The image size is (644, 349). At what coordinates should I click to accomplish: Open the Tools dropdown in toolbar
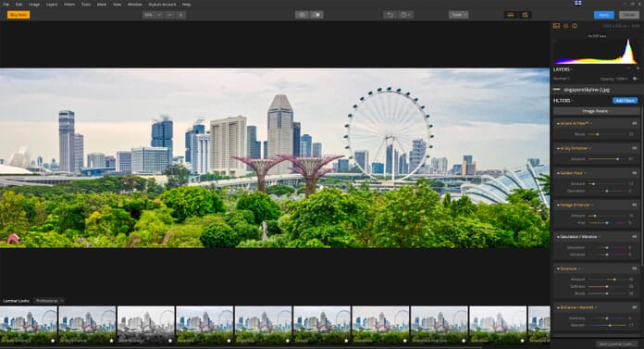pyautogui.click(x=458, y=15)
